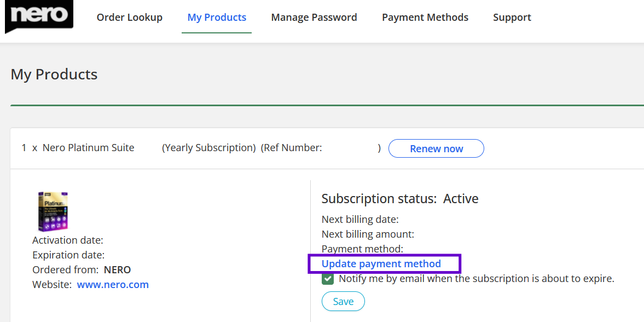The image size is (644, 322).
Task: Click the Nero Platinum Suite product name
Action: coord(88,148)
